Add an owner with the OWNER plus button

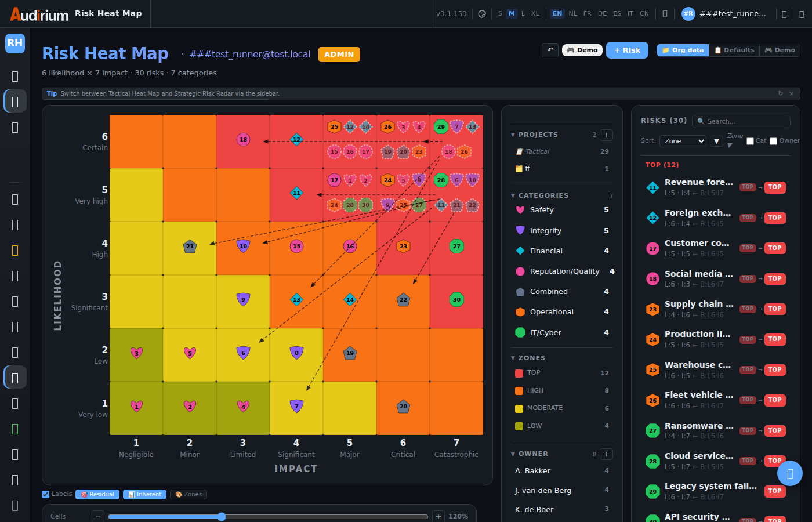tap(606, 454)
